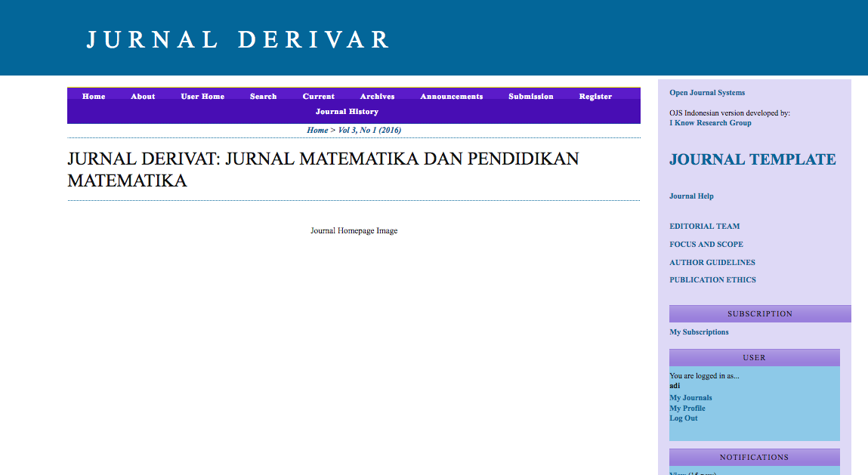Open the Home navigation menu item

[x=94, y=97]
